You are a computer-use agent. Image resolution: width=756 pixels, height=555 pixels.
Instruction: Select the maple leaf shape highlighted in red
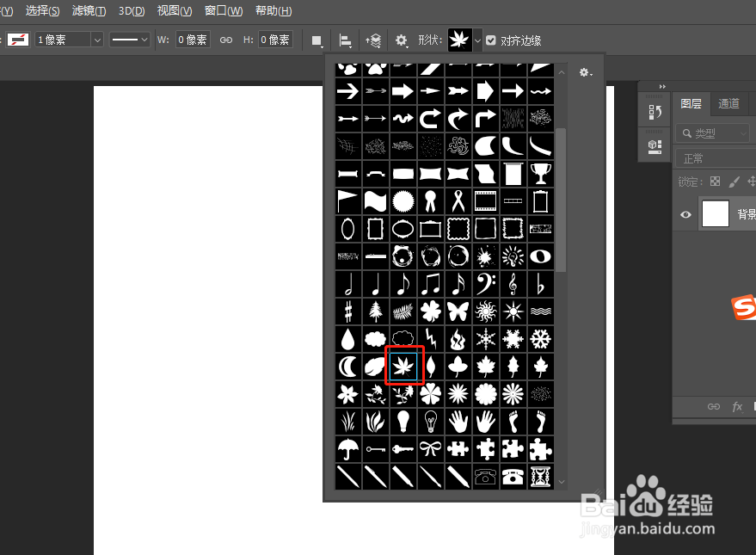tap(403, 366)
